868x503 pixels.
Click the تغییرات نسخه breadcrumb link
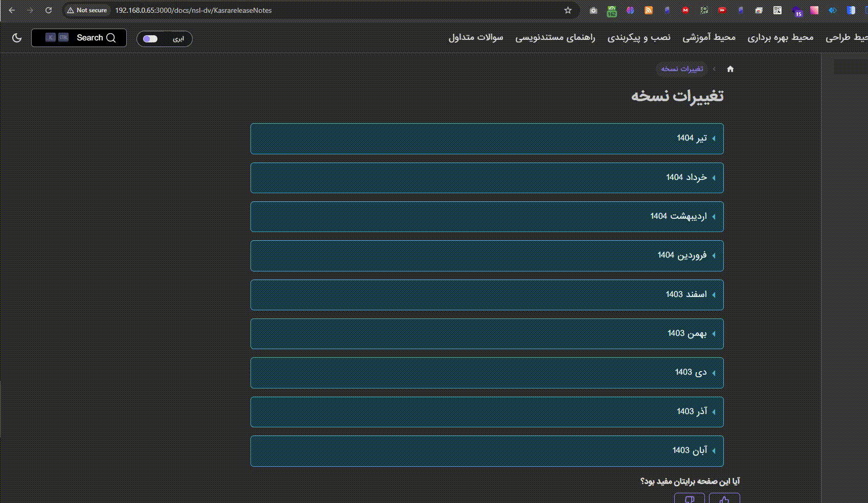tap(682, 69)
